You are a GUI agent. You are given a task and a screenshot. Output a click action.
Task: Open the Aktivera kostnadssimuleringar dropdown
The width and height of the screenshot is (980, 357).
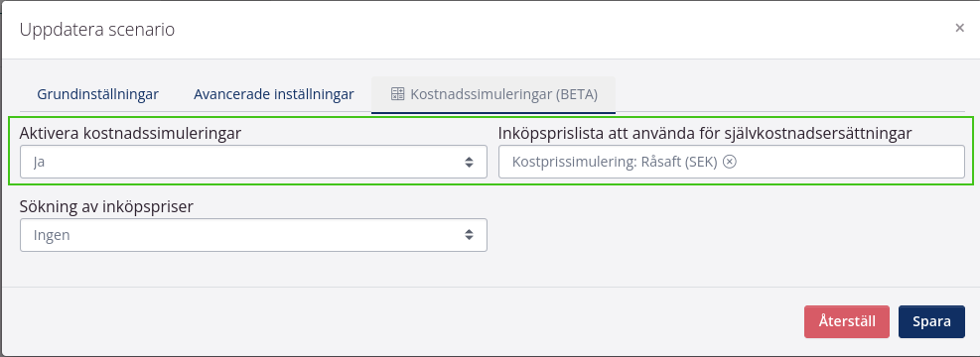pyautogui.click(x=253, y=162)
